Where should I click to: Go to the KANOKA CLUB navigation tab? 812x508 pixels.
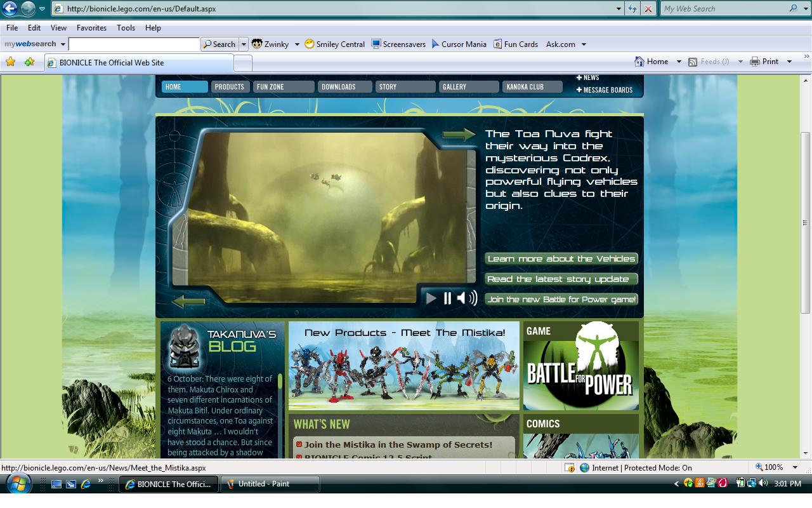(x=532, y=87)
